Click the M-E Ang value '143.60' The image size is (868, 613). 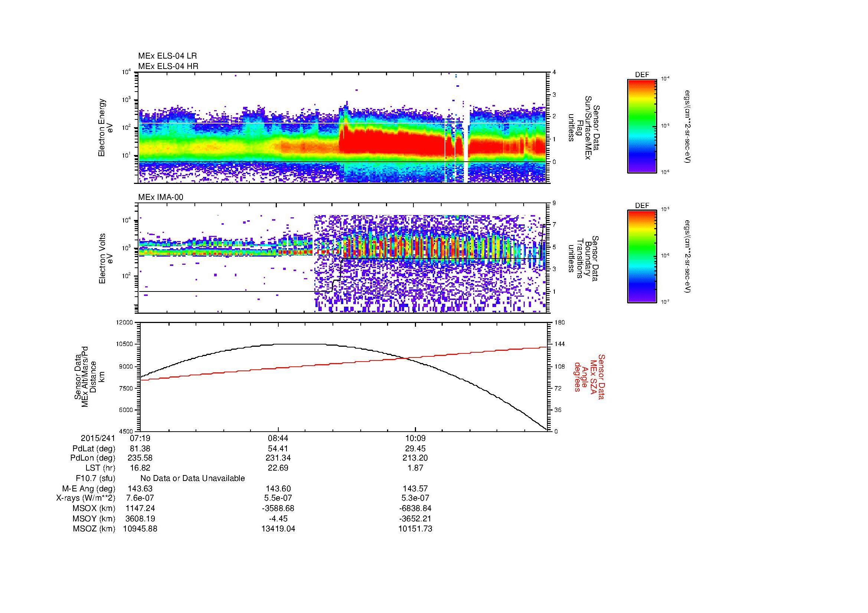tap(278, 488)
